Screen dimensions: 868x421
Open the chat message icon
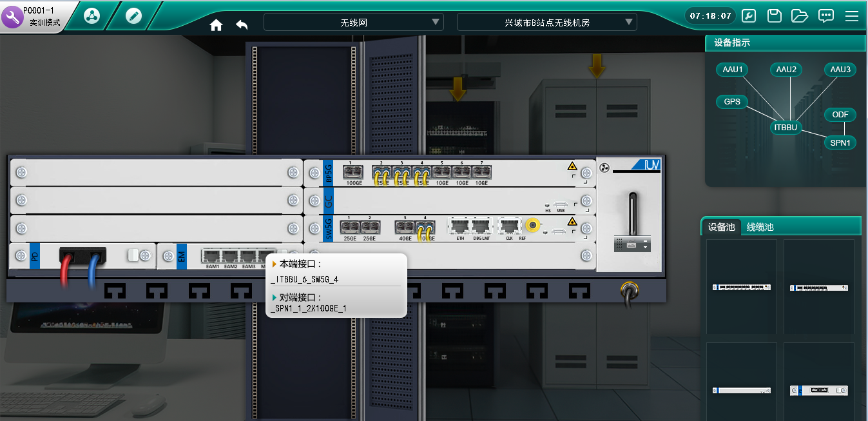[x=826, y=16]
